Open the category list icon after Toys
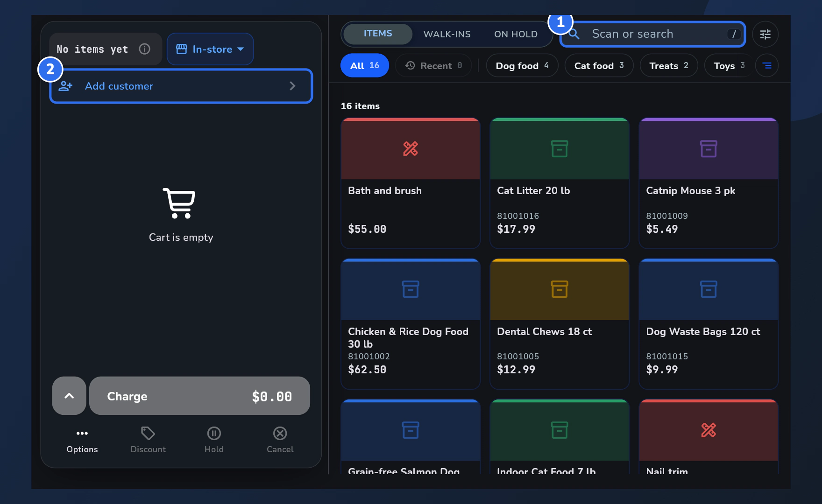Image resolution: width=822 pixels, height=504 pixels. pyautogui.click(x=767, y=66)
